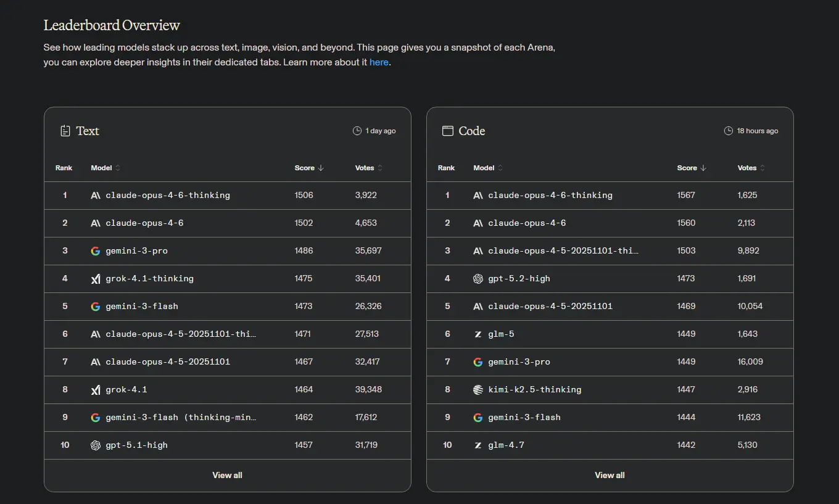Select gpt-5.2-high model name
The width and height of the screenshot is (839, 504).
[519, 279]
